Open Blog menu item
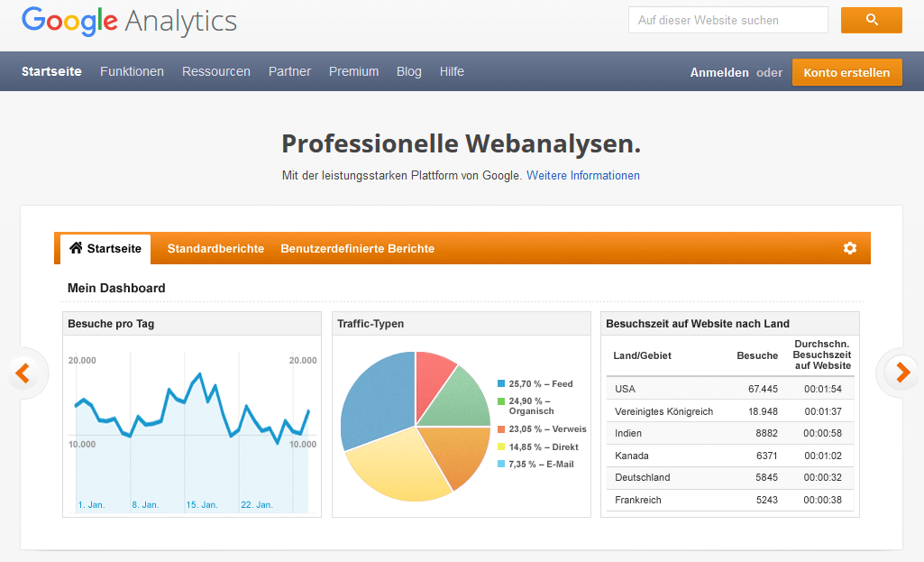The image size is (924, 562). (x=409, y=71)
